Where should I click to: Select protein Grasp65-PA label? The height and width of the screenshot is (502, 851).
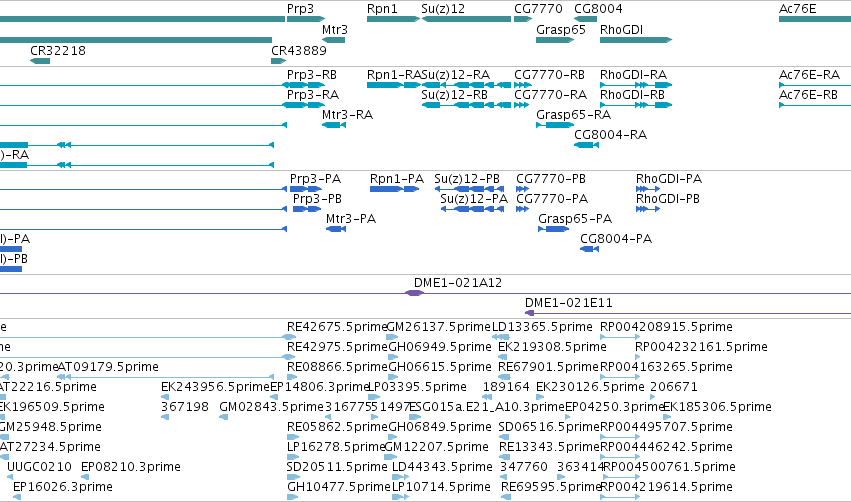tap(575, 219)
